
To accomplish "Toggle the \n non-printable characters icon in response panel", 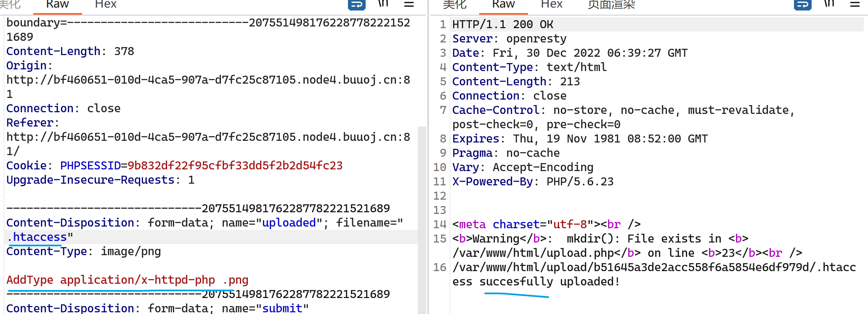I will (829, 4).
